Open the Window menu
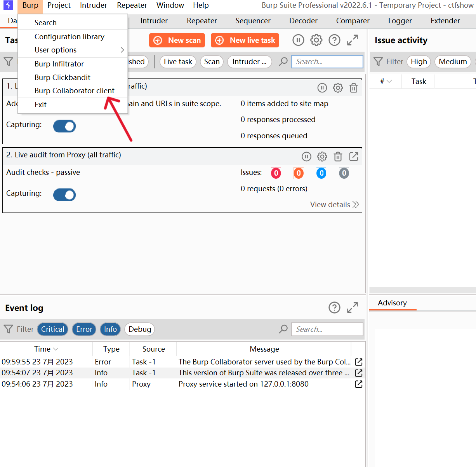 [170, 5]
